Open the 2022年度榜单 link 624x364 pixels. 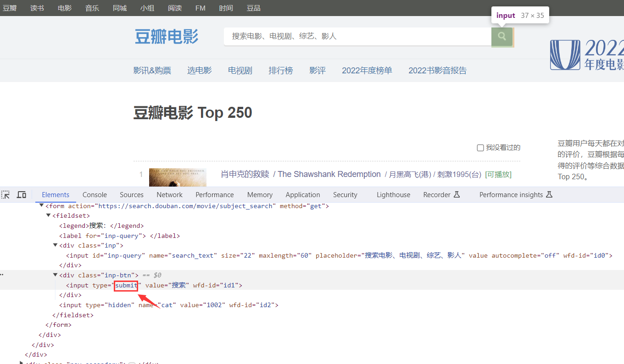367,71
